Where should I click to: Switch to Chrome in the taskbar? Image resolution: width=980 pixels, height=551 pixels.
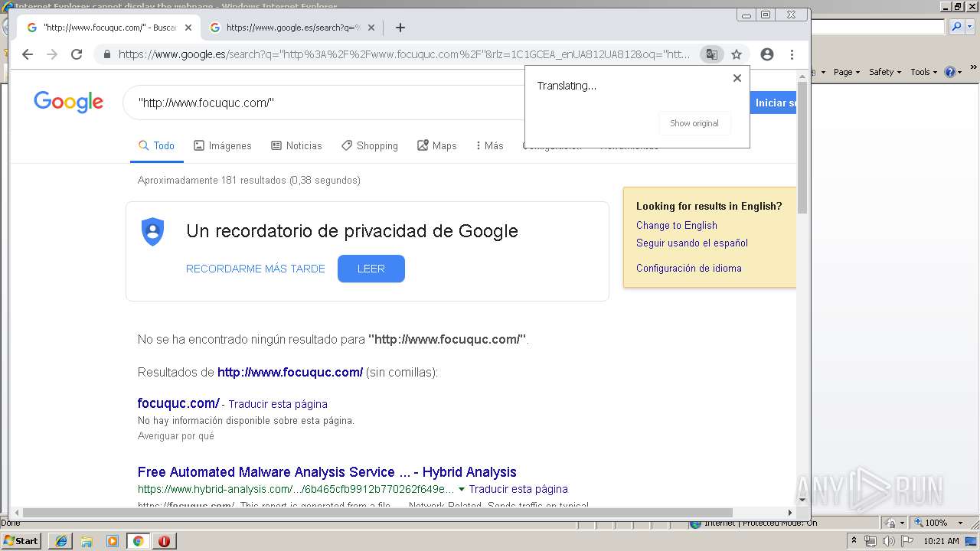tap(138, 541)
